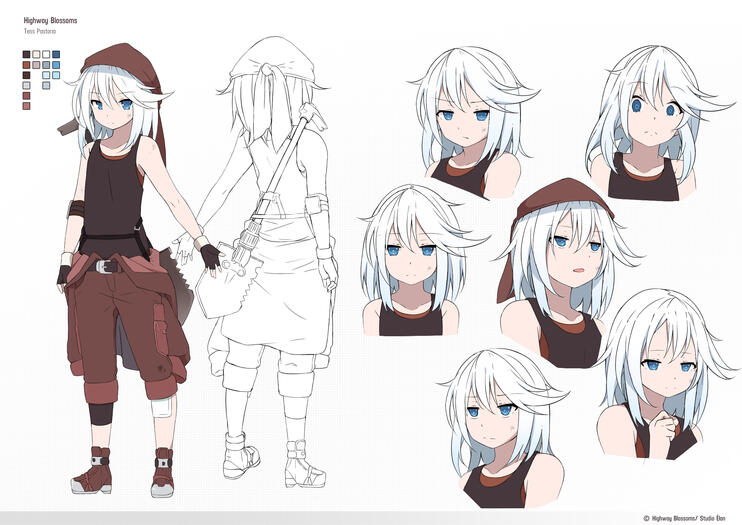Pick the dark navy blue palette swatch

click(56, 54)
